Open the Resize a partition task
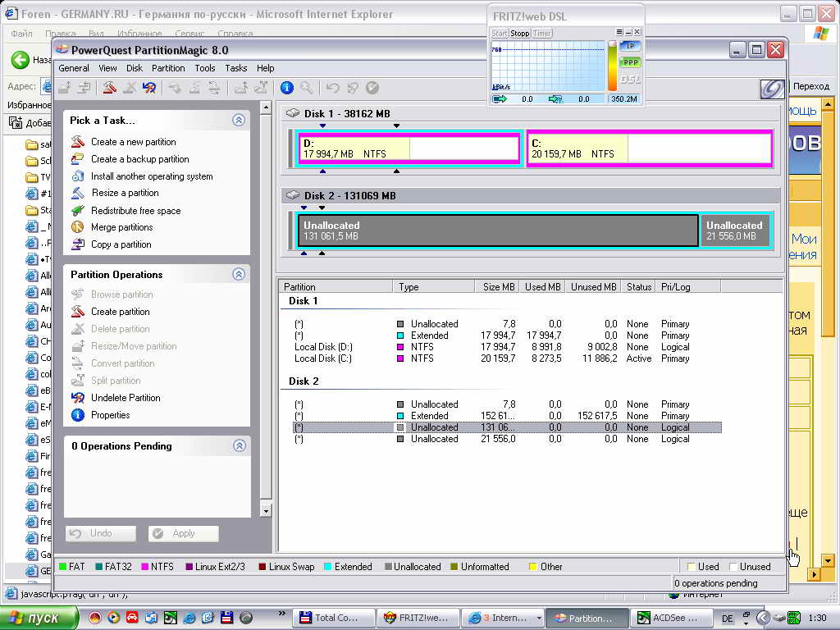Viewport: 840px width, 630px height. [x=125, y=193]
